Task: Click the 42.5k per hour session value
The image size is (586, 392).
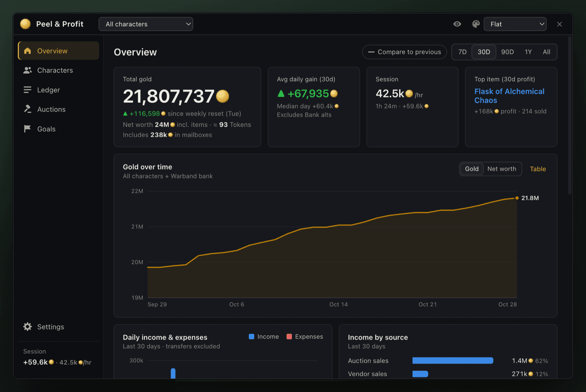Action: [390, 94]
